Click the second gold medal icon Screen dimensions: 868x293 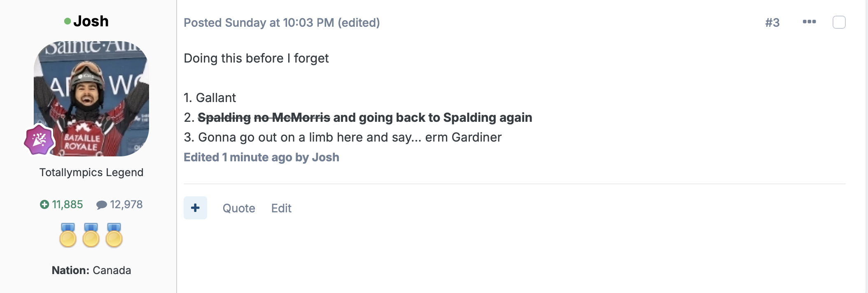[91, 235]
